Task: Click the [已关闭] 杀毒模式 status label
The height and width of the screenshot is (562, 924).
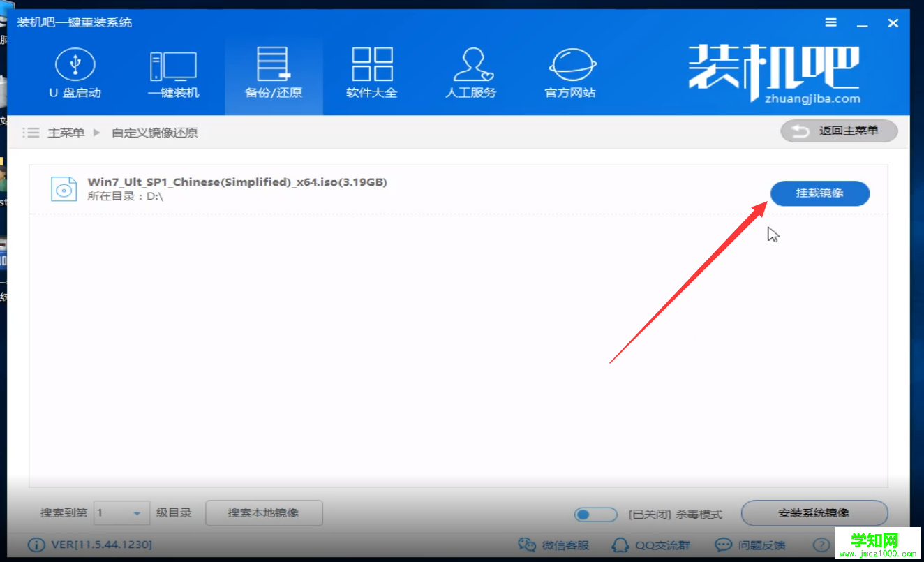Action: point(676,515)
